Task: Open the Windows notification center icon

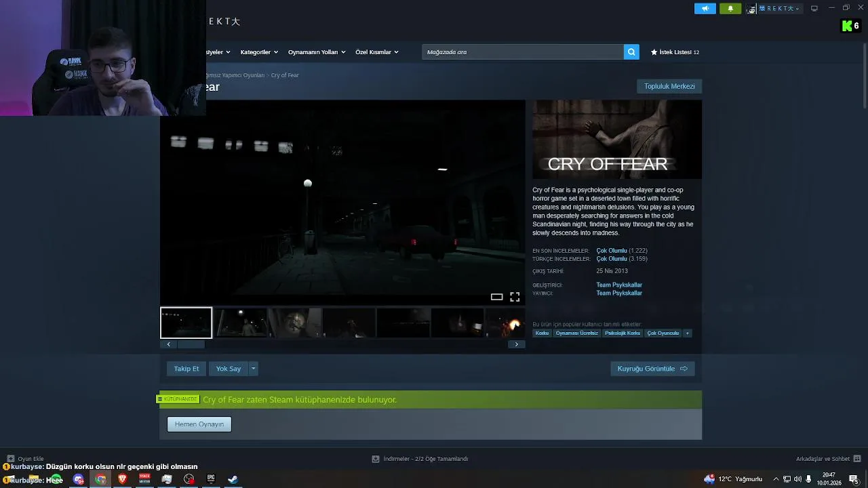Action: pyautogui.click(x=854, y=479)
